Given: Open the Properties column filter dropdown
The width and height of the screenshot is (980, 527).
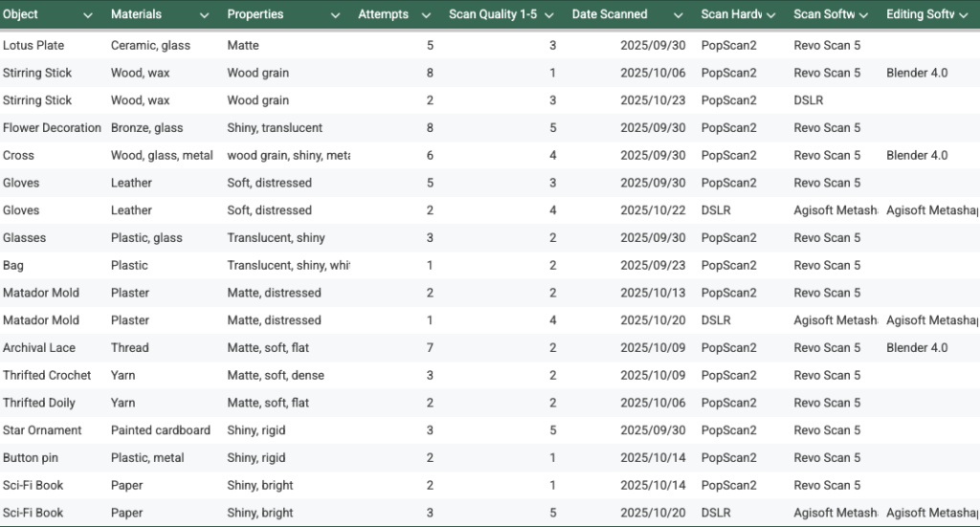Looking at the screenshot, I should point(335,15).
